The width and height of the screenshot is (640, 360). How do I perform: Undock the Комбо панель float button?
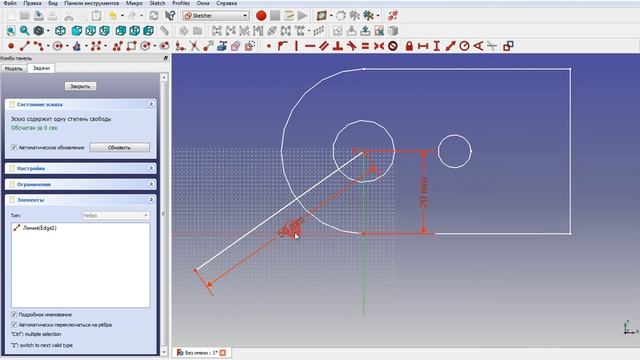click(x=165, y=58)
